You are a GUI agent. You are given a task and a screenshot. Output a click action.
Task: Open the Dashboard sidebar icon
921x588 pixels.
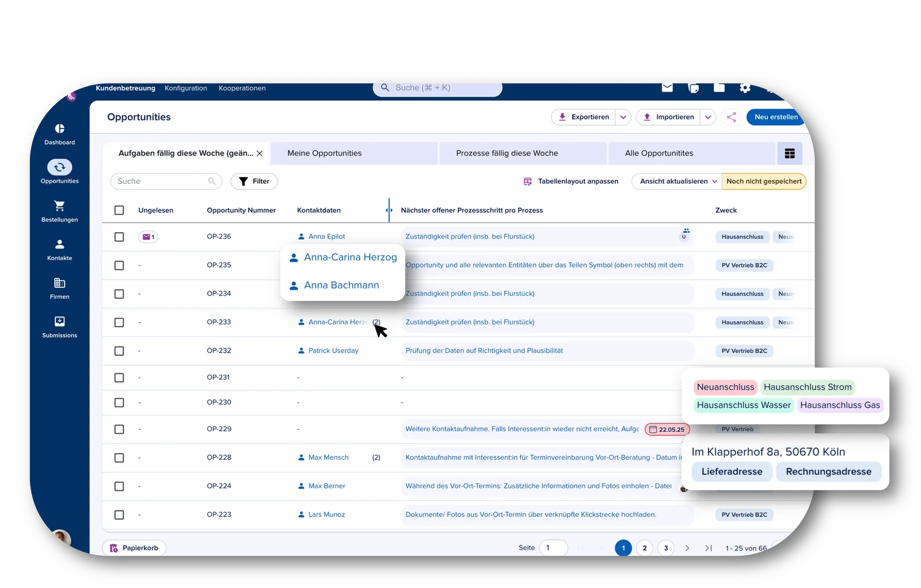59,129
